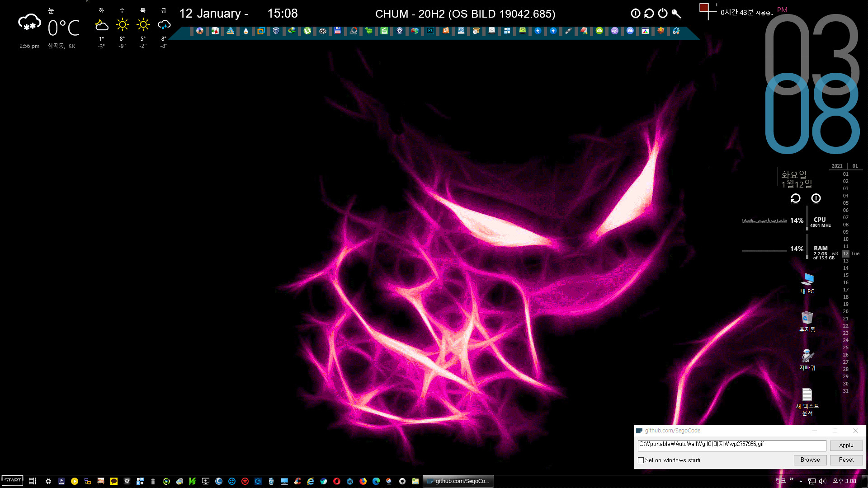Open uTorrent icon in the top dock

307,31
